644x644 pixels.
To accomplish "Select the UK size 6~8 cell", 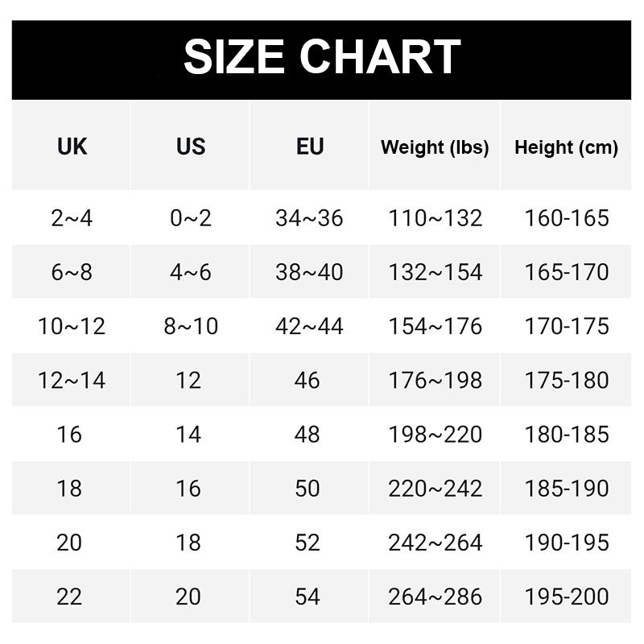I will pos(72,272).
